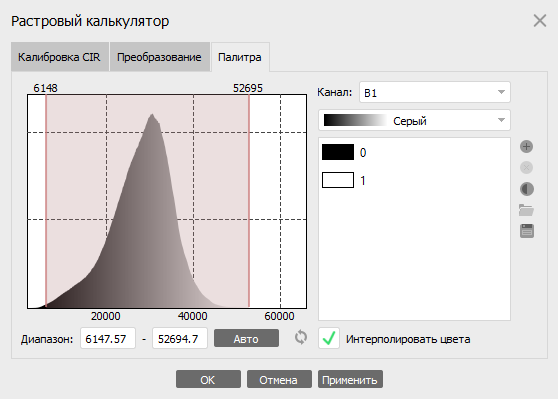Click range minimum field 6147.57
Image resolution: width=558 pixels, height=399 pixels.
coord(108,338)
